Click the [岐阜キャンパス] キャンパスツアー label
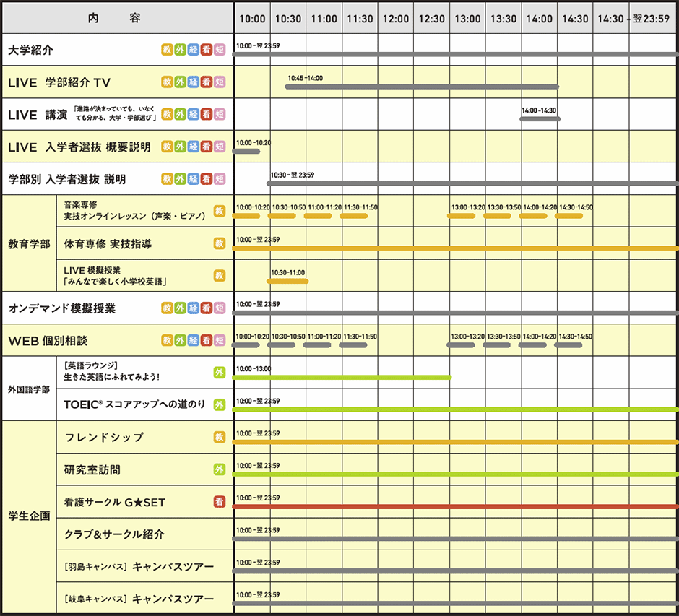The height and width of the screenshot is (616, 679). 139,599
